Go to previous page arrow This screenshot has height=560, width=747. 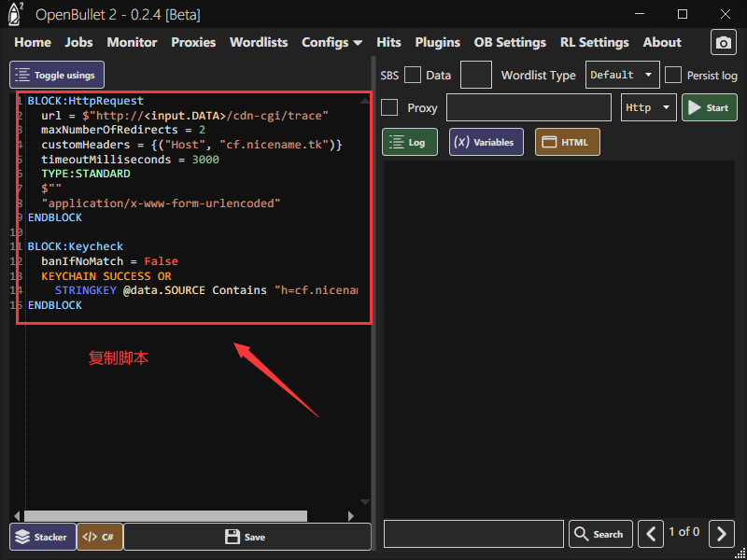tap(651, 534)
